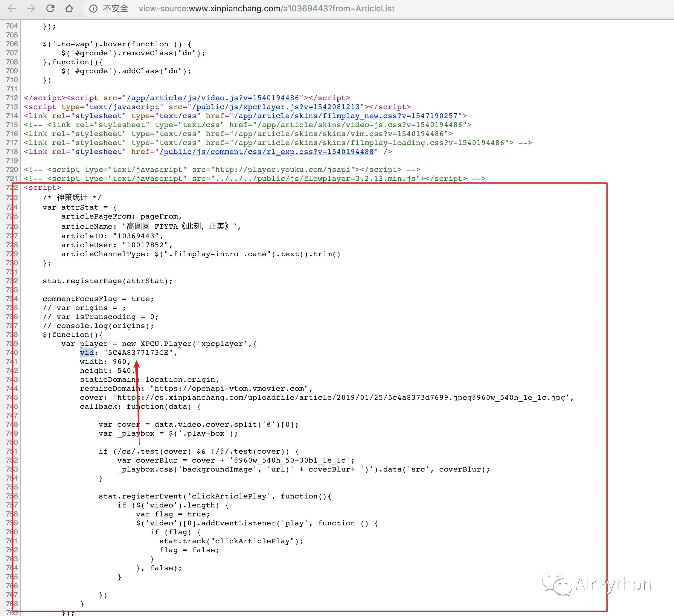The height and width of the screenshot is (616, 674).
Task: Open the rl_exp.css stylesheet link
Action: 266,152
